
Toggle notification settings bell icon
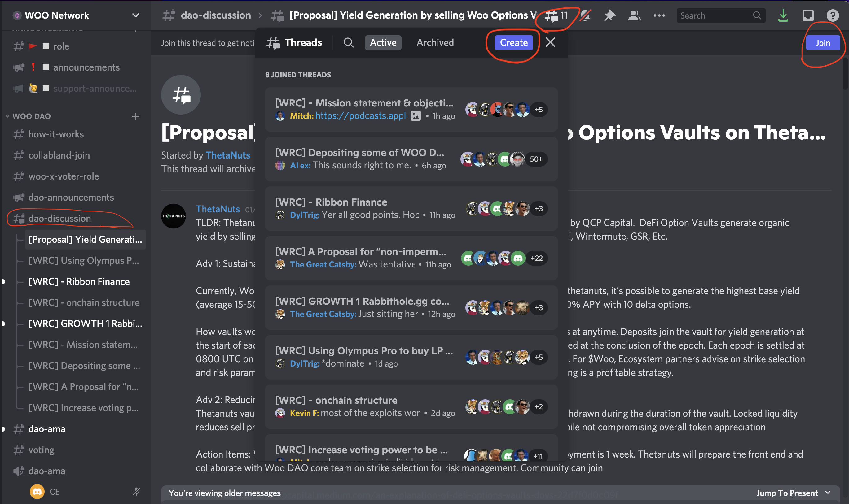pos(585,15)
